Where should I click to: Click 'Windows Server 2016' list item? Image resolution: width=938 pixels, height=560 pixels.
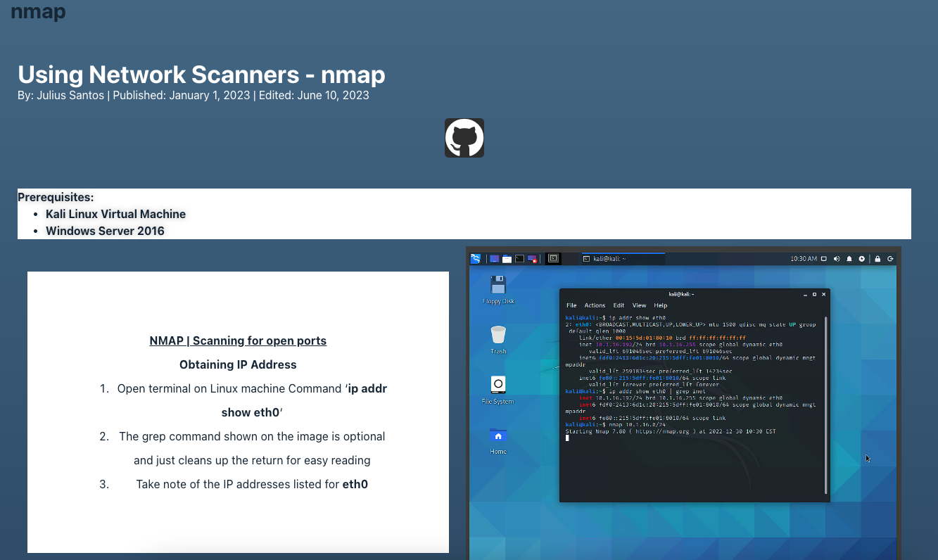click(x=106, y=231)
